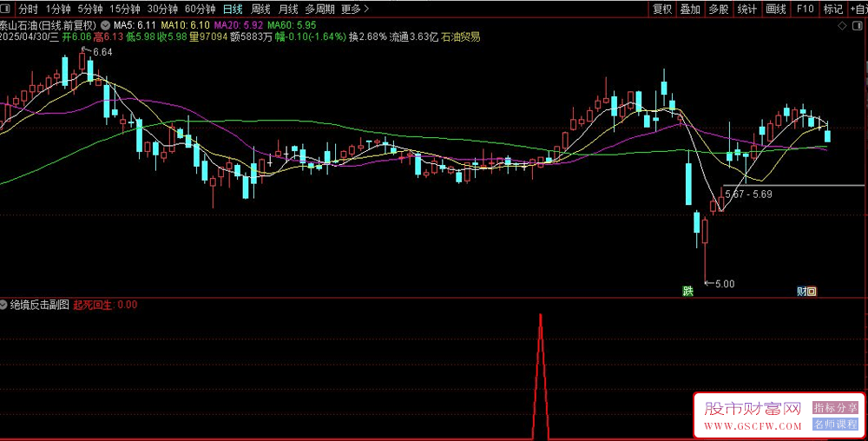Image resolution: width=868 pixels, height=441 pixels.
Task: Click the MA5: 6.11 indicator label
Action: pyautogui.click(x=135, y=25)
